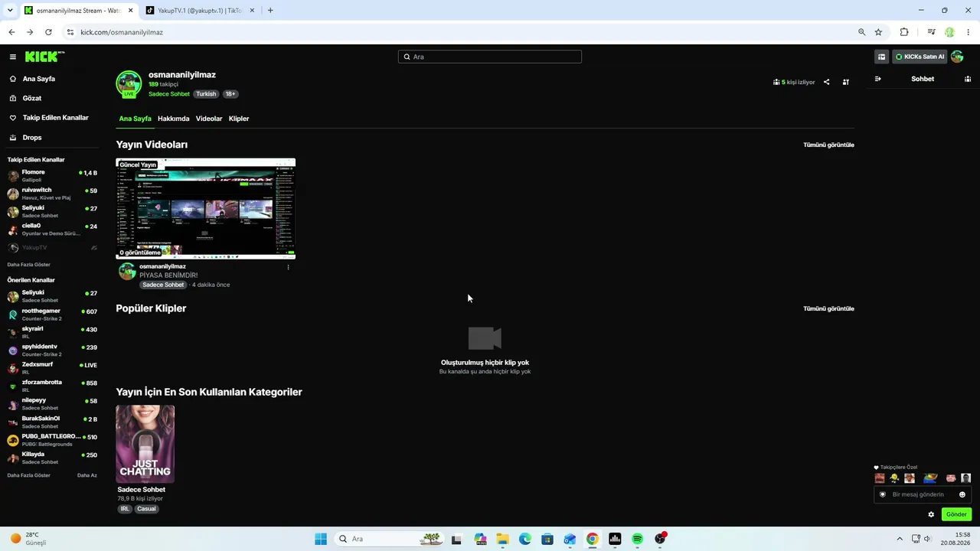The image size is (980, 551).
Task: Open the viewer count '5 kişi izliyor'
Action: click(794, 82)
